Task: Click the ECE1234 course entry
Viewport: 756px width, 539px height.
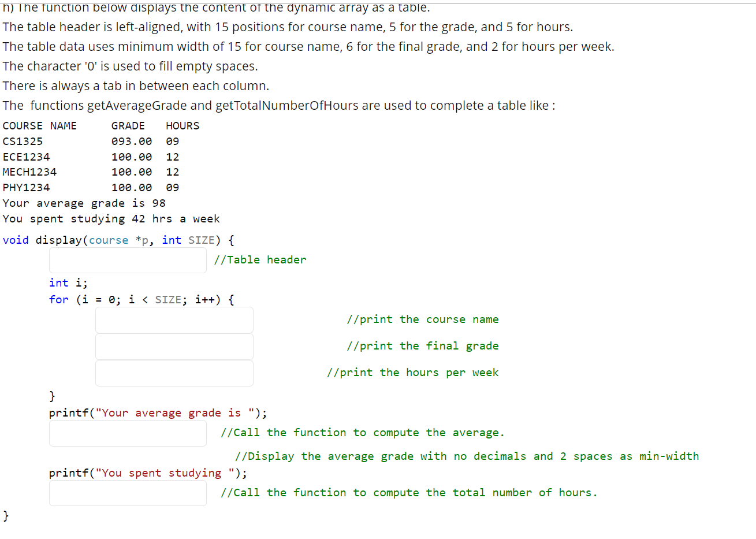Action: (26, 157)
